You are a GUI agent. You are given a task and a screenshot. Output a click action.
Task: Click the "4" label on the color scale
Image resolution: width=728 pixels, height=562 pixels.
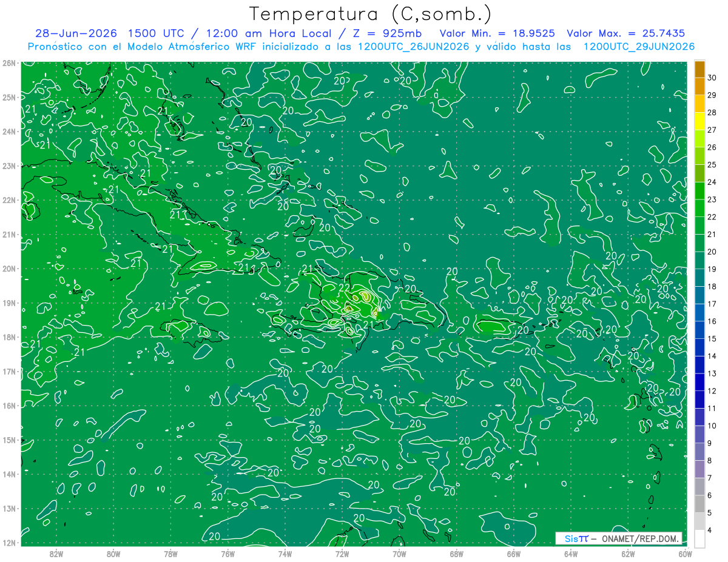(x=710, y=530)
